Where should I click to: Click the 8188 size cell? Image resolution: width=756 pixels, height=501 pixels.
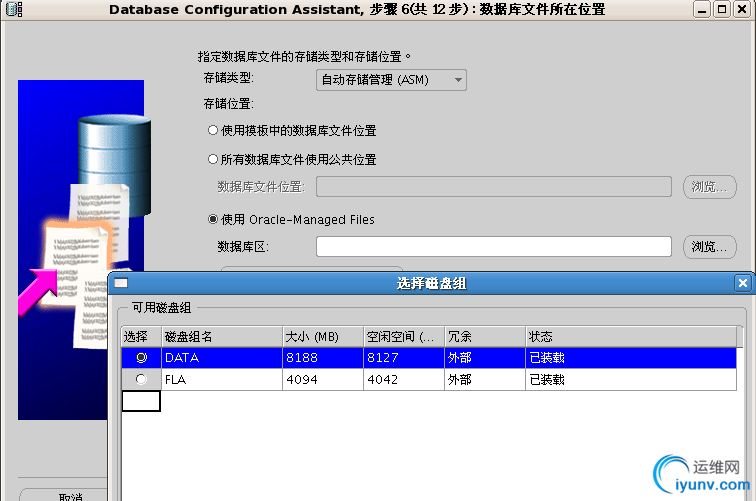coord(323,358)
